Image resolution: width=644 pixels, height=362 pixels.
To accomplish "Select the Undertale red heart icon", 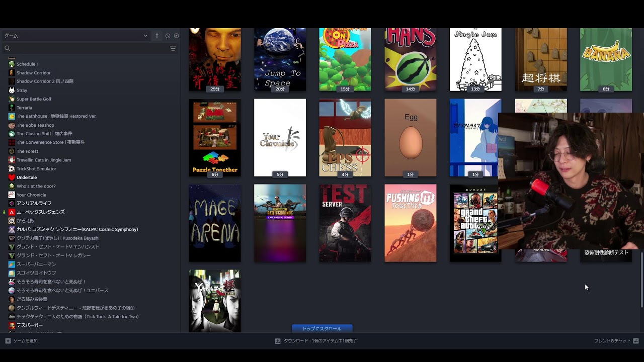I will [x=12, y=177].
